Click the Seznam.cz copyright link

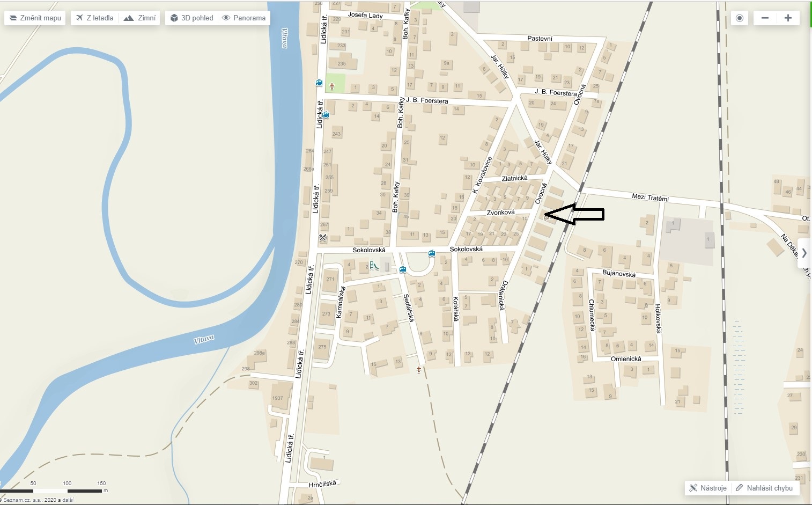point(39,500)
